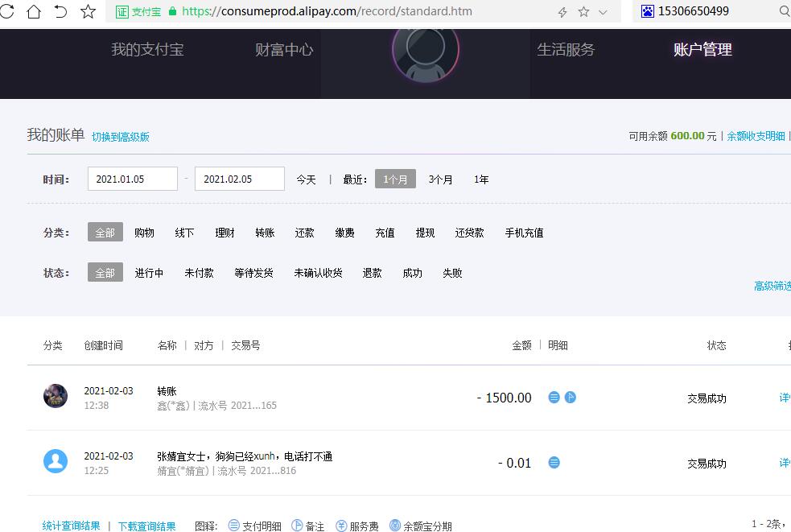Expand the address bar dropdown chevron
The height and width of the screenshot is (532, 791).
coord(603,12)
